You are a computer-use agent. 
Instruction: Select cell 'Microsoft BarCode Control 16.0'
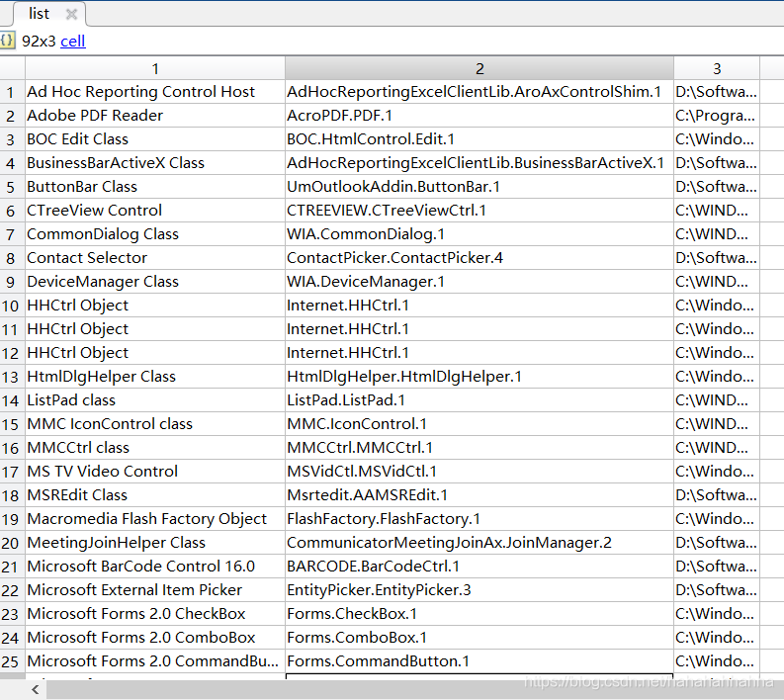point(155,567)
